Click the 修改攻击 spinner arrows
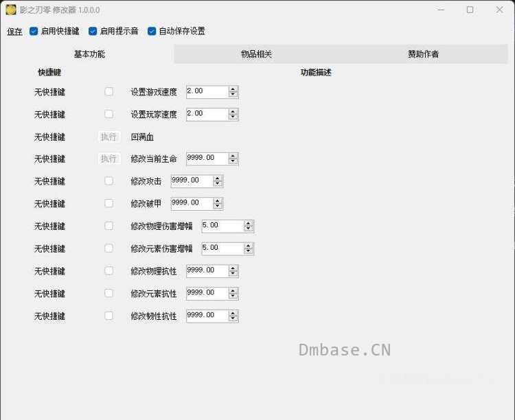 [218, 181]
